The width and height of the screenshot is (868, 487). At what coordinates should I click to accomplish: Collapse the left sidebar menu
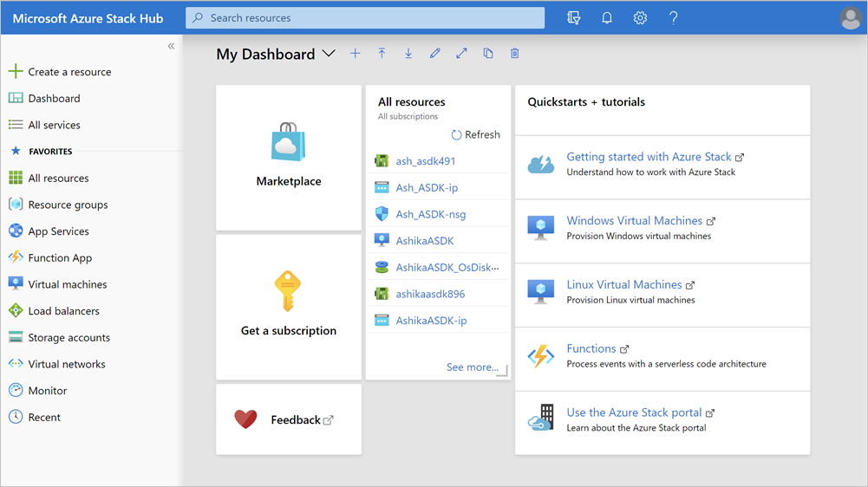tap(171, 46)
